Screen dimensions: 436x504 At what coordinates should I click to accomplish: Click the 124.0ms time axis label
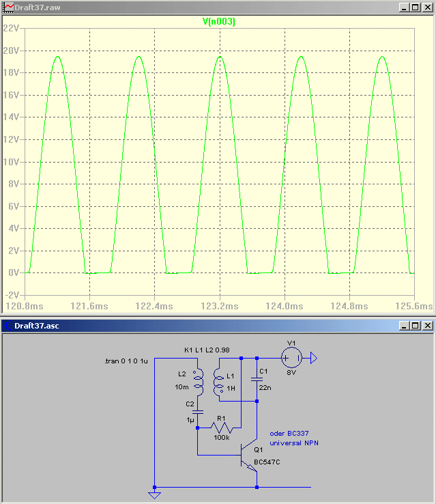pos(285,306)
